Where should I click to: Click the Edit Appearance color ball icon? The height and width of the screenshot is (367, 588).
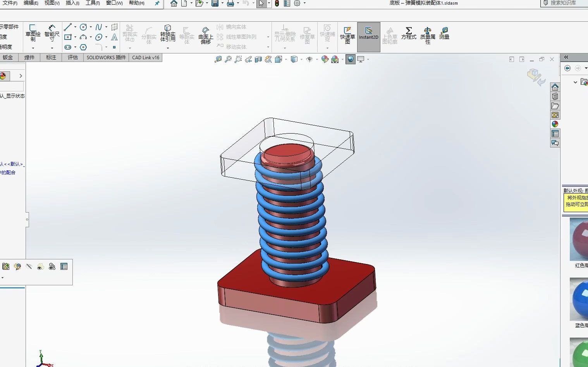325,59
